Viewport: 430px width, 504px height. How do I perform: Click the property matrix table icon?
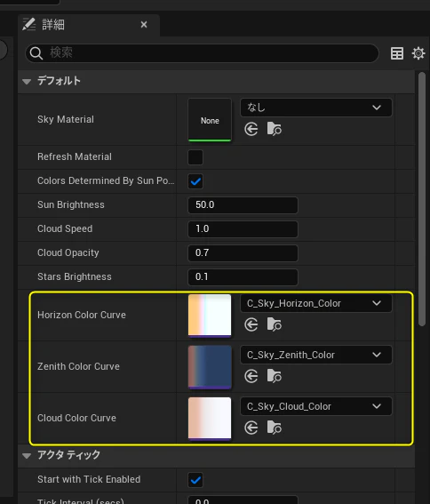click(x=397, y=53)
